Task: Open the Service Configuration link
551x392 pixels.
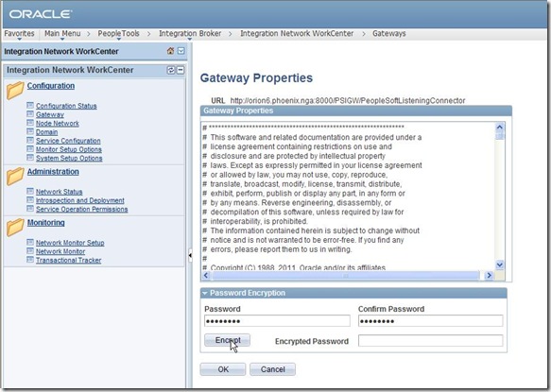Action: pos(68,141)
